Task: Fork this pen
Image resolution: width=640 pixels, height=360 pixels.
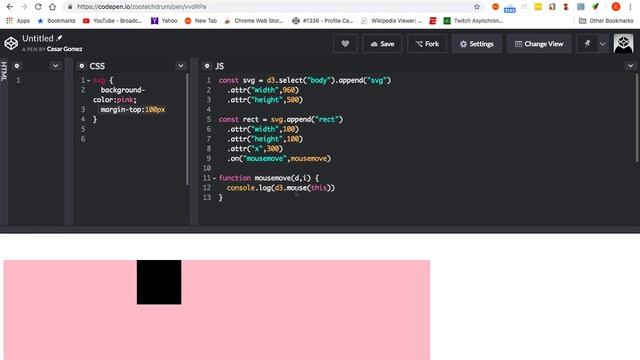Action: point(427,44)
